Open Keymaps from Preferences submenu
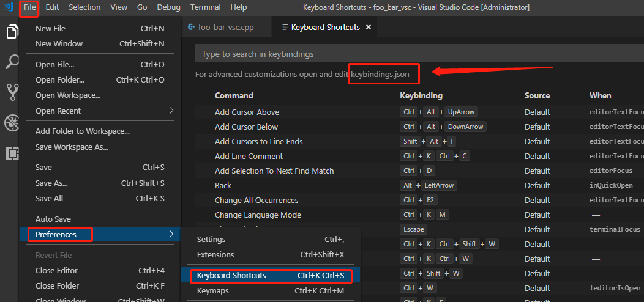 271,291
